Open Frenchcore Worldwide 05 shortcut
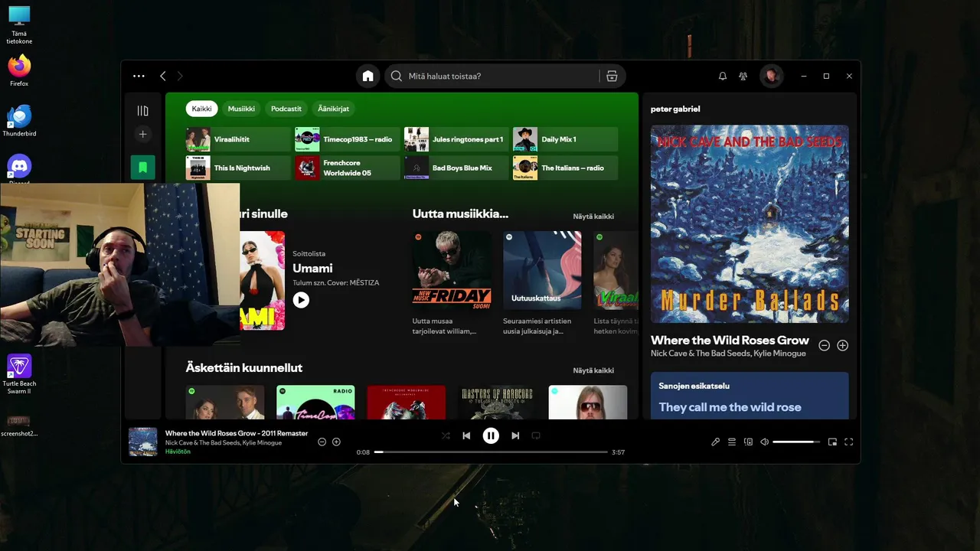 (348, 168)
